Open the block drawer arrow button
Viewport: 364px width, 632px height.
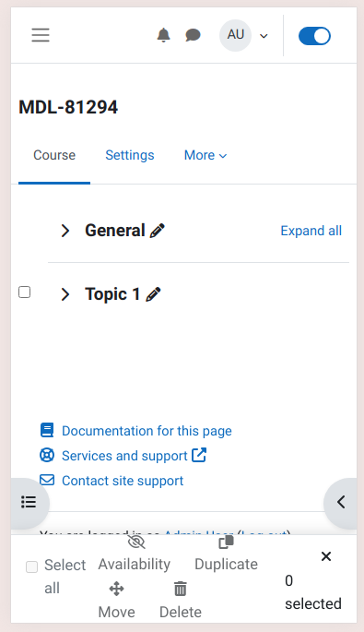341,502
